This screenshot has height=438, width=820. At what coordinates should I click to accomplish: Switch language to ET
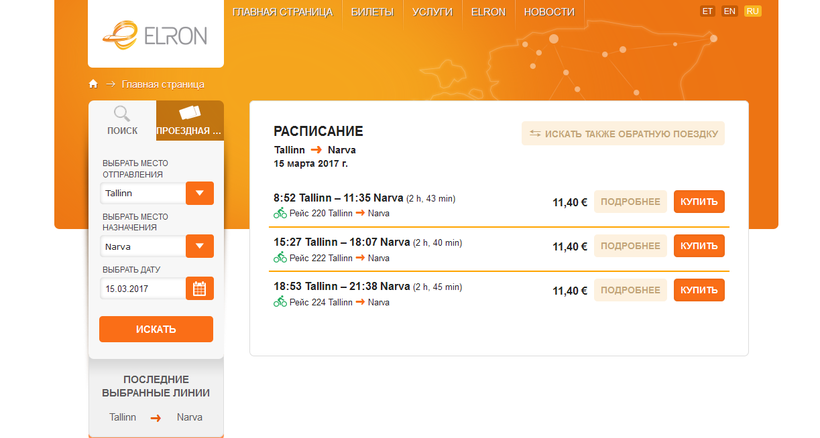click(x=708, y=11)
